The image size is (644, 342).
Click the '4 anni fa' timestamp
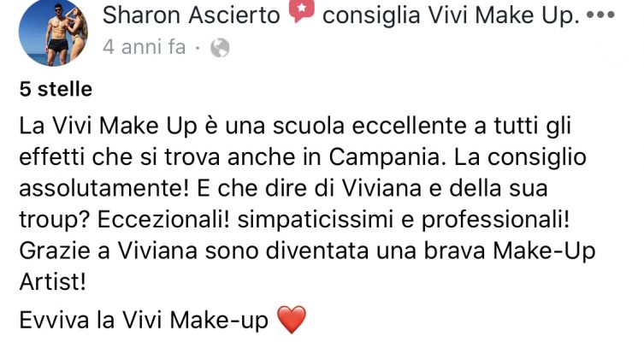click(x=145, y=47)
